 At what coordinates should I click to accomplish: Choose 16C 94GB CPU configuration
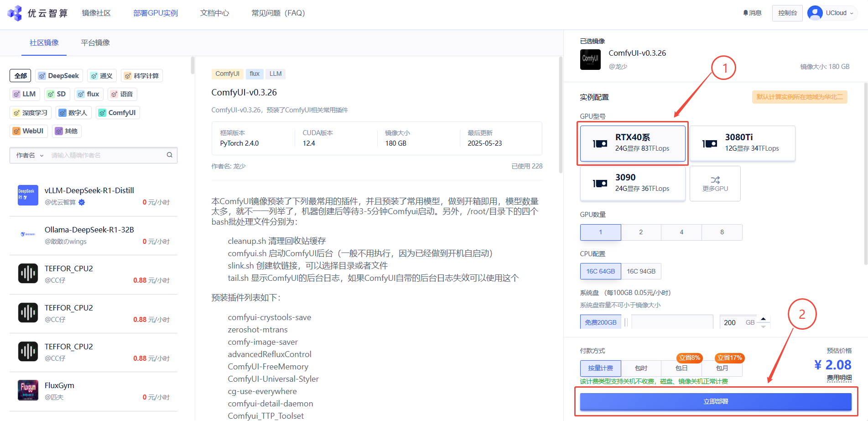[x=641, y=271]
